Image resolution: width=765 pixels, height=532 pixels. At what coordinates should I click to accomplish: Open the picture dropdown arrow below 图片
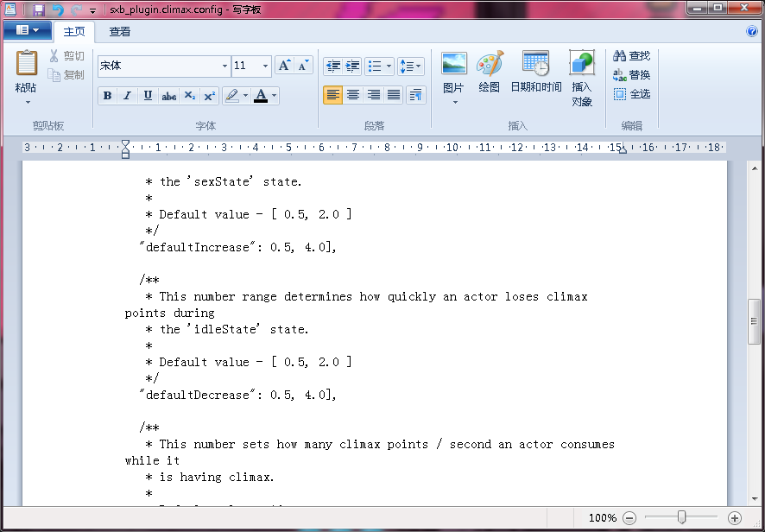(x=455, y=102)
